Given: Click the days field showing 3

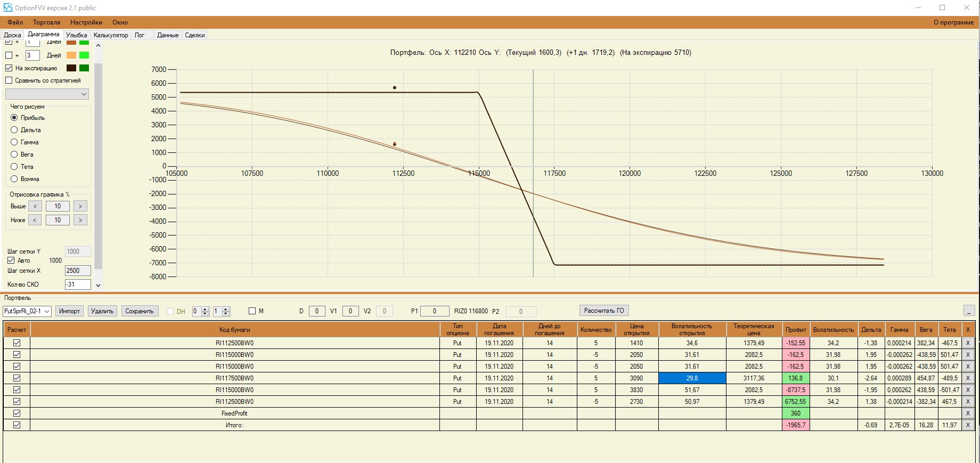Looking at the screenshot, I should click(32, 55).
